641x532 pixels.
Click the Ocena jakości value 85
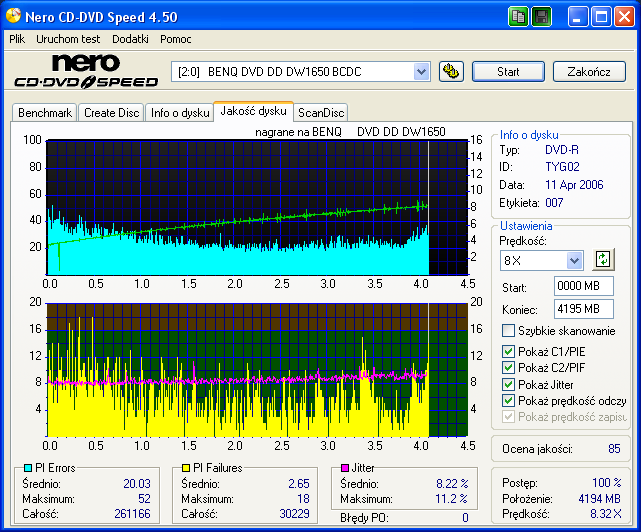(614, 449)
